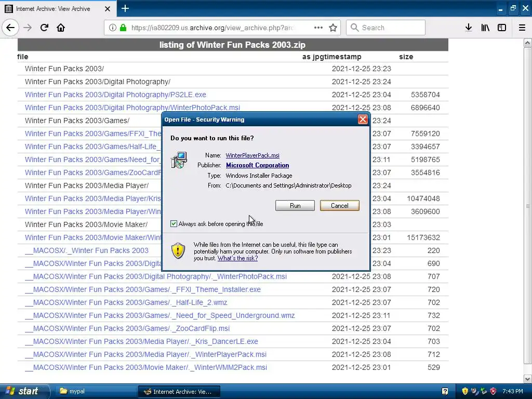Click the installer package icon in dialog

(179, 160)
